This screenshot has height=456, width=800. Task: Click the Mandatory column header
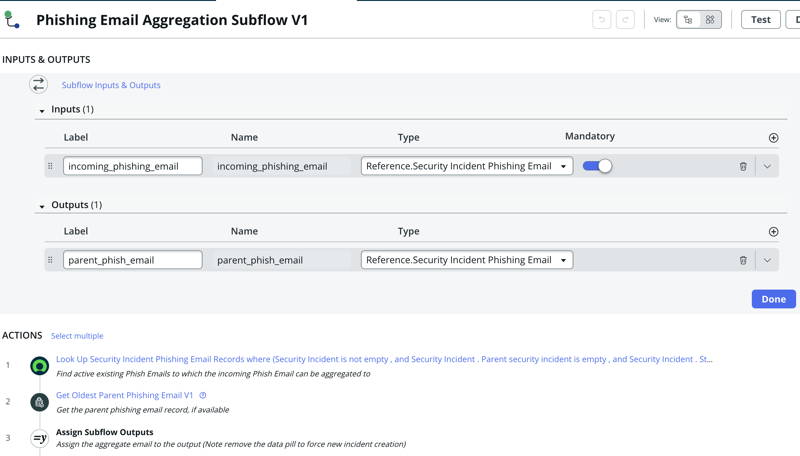tap(590, 136)
